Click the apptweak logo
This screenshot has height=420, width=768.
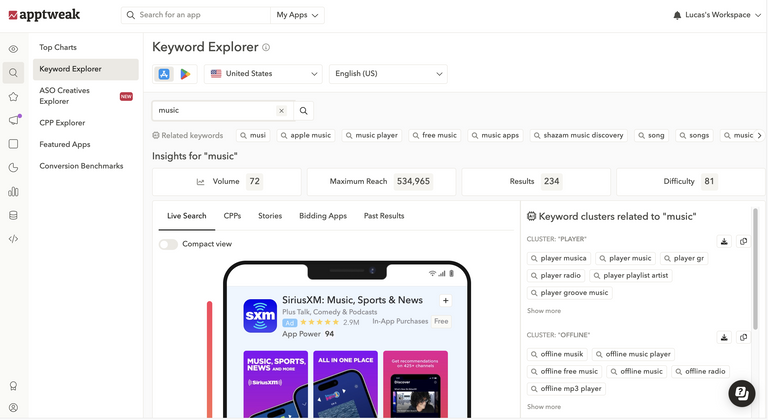44,15
